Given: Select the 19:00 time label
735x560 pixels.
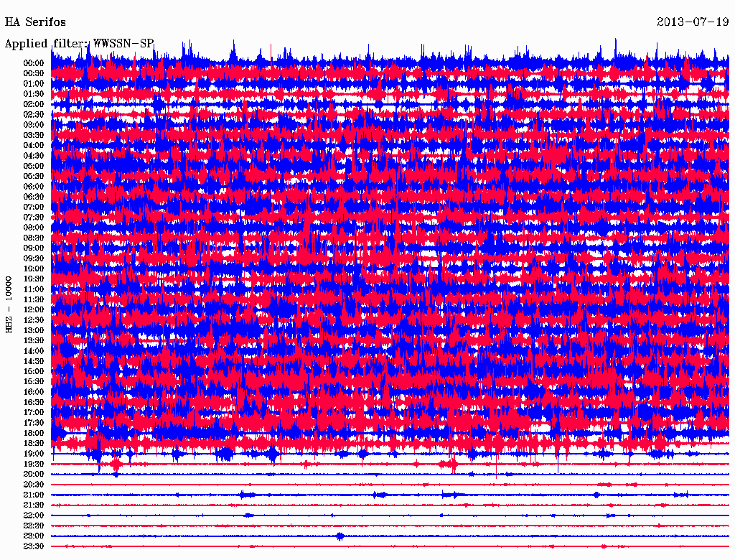Looking at the screenshot, I should pyautogui.click(x=34, y=454).
